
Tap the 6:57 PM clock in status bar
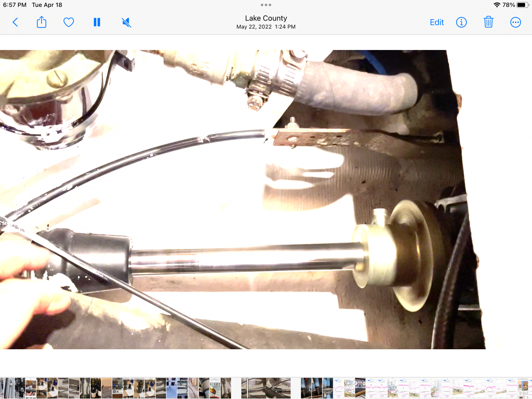15,5
